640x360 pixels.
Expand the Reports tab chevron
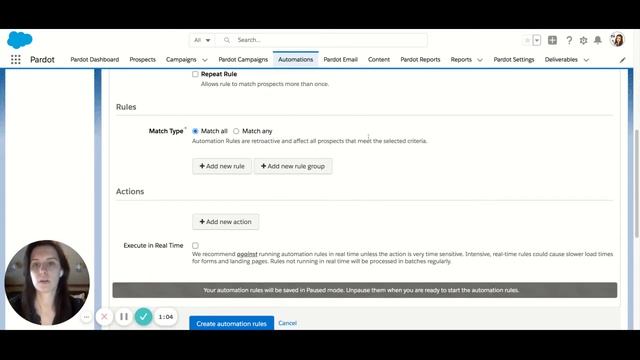(480, 60)
